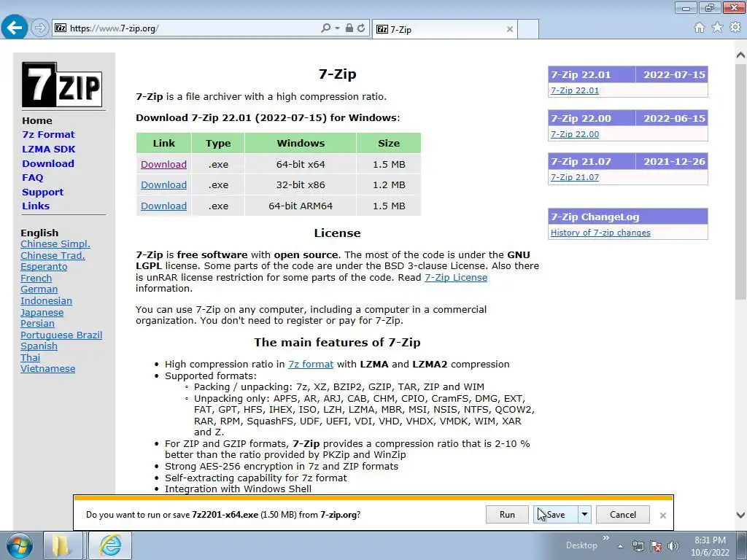Switch language to Chinese Trad.

click(x=53, y=256)
